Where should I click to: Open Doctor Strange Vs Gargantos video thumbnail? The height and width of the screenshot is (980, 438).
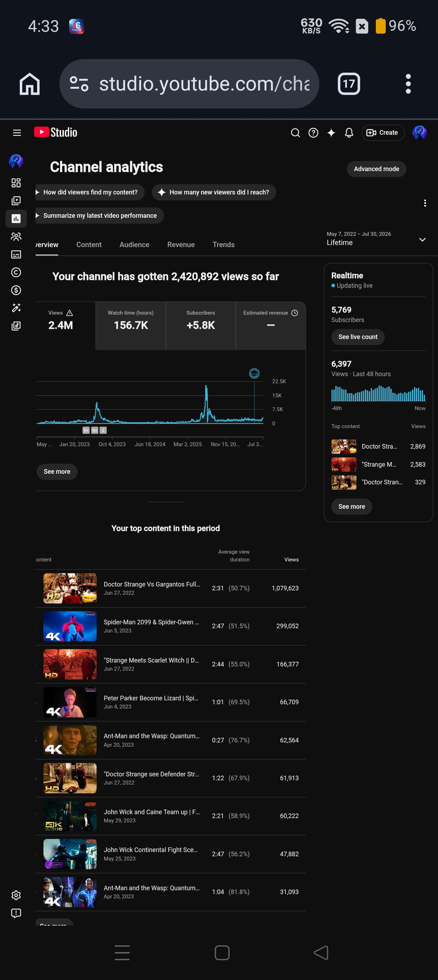(x=70, y=588)
